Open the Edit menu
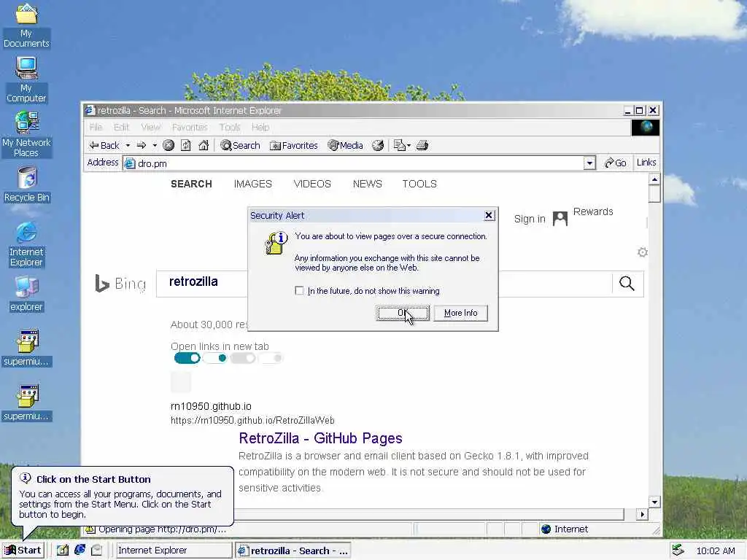Screen dimensions: 747x560 [121, 127]
